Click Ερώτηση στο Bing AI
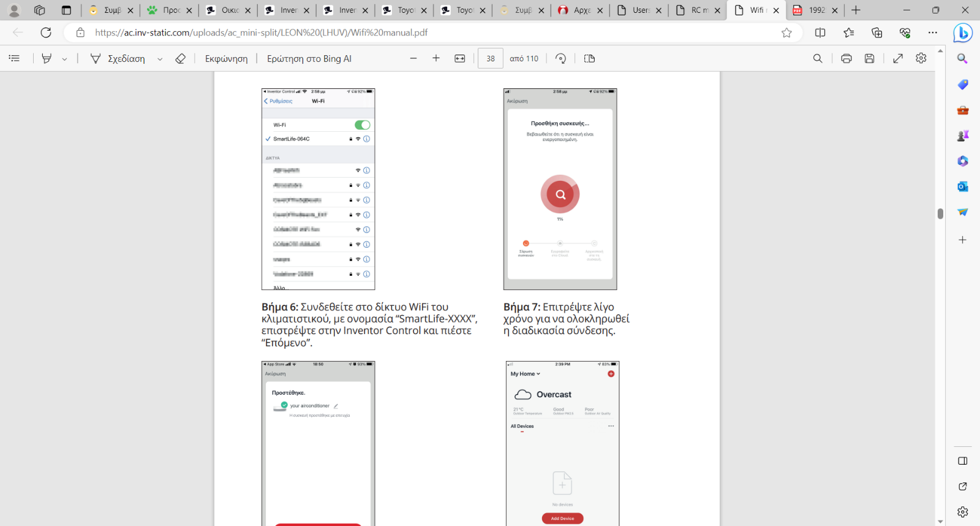The image size is (980, 526). [x=309, y=58]
